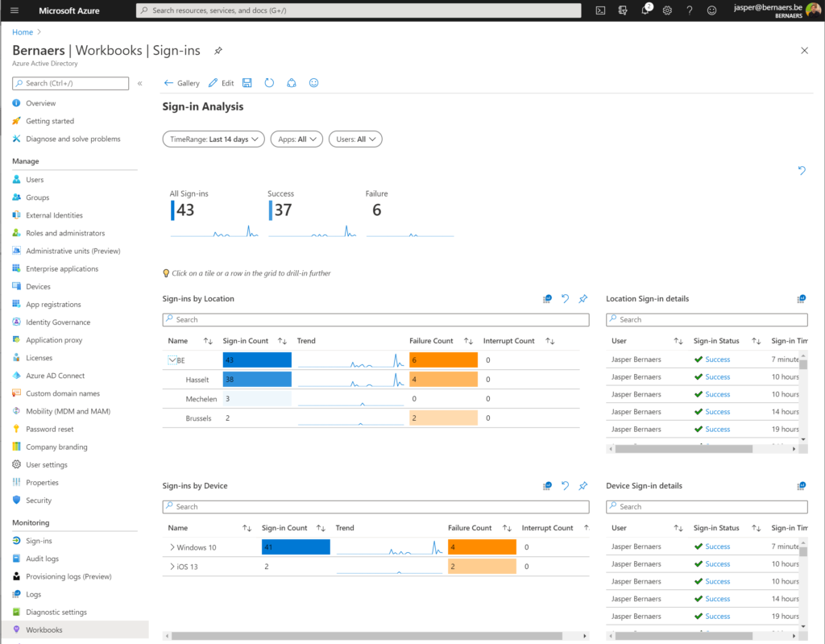Screen dimensions: 825x644
Task: Open Sign-ins under Monitoring
Action: 39,541
